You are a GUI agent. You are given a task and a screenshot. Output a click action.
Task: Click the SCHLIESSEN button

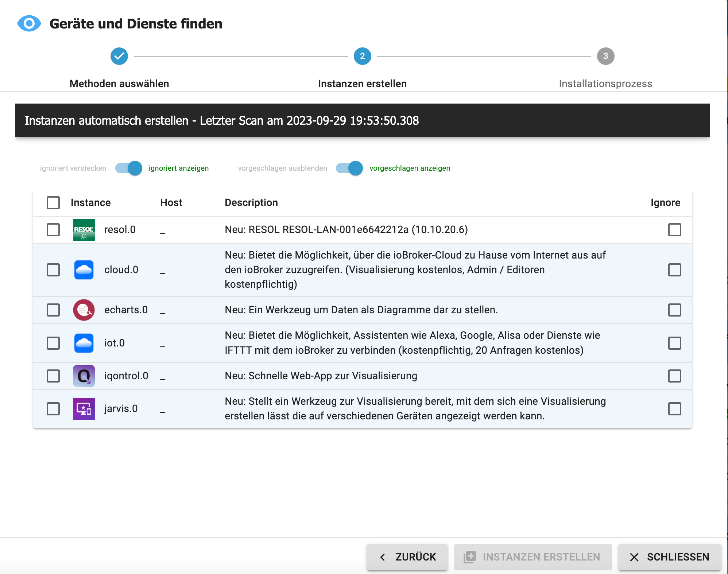670,557
